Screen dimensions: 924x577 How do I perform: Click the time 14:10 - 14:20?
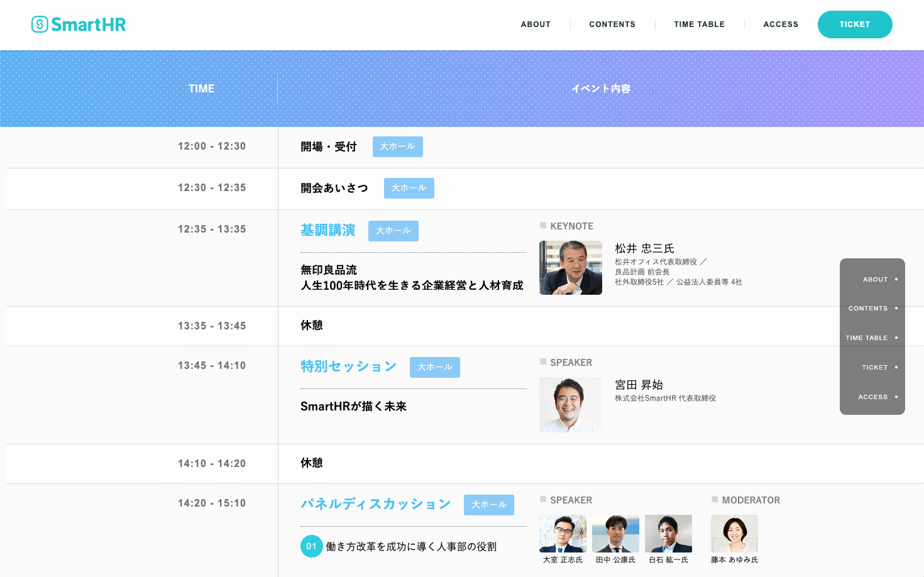[212, 464]
